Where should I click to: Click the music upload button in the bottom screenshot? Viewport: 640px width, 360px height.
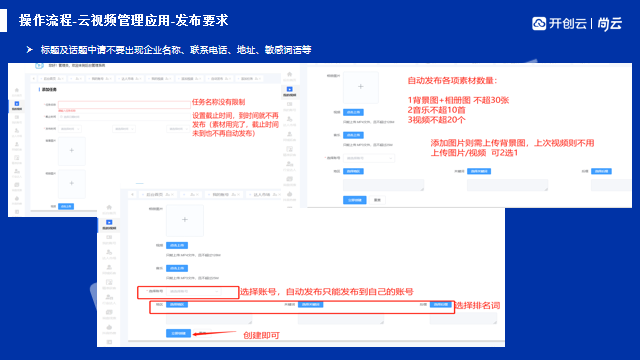tap(177, 268)
